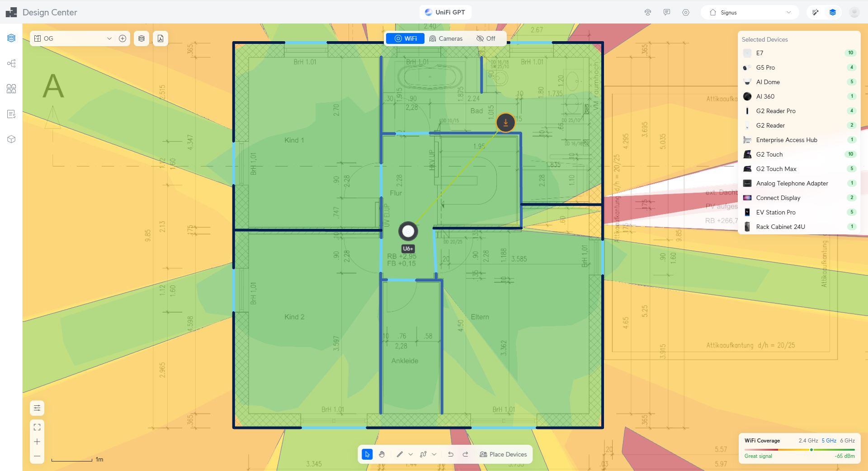Select the wall drawing pencil tool
The image size is (868, 471).
(x=400, y=454)
